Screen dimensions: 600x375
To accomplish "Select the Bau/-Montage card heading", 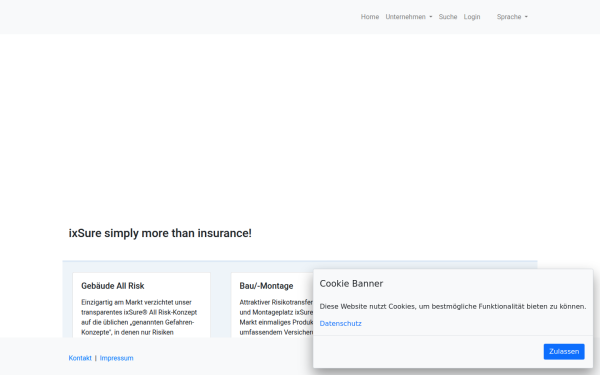I will [266, 286].
